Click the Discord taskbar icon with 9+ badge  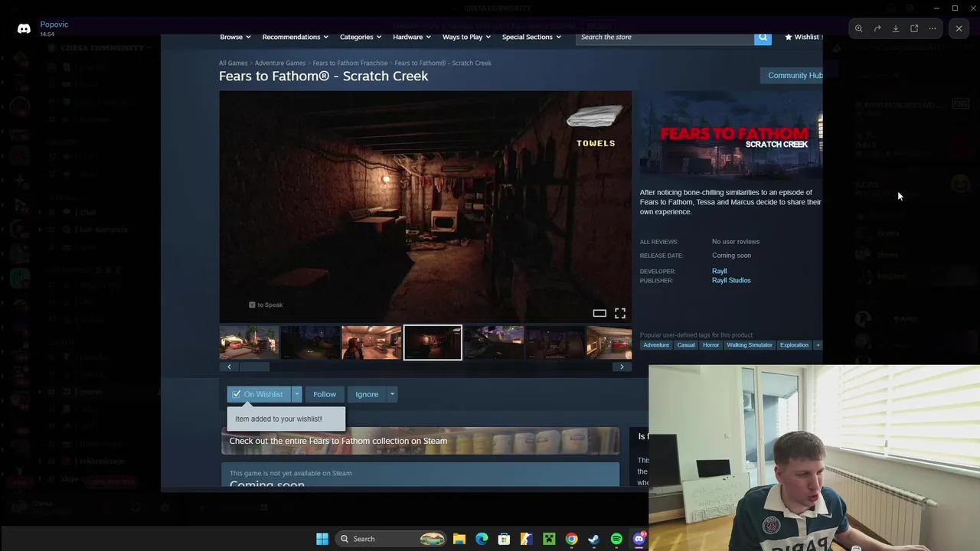pyautogui.click(x=639, y=539)
